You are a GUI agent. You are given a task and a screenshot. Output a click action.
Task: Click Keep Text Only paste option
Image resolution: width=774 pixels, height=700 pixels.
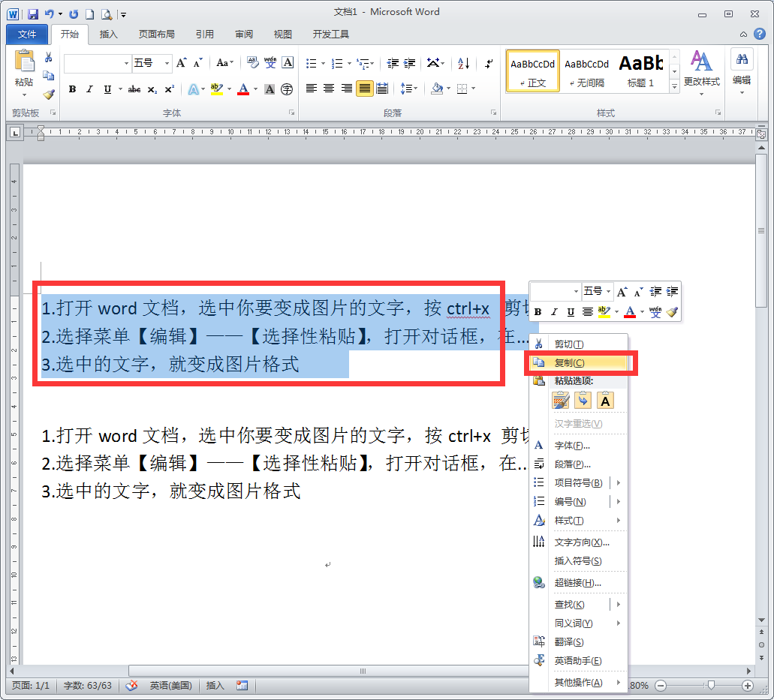pyautogui.click(x=605, y=401)
